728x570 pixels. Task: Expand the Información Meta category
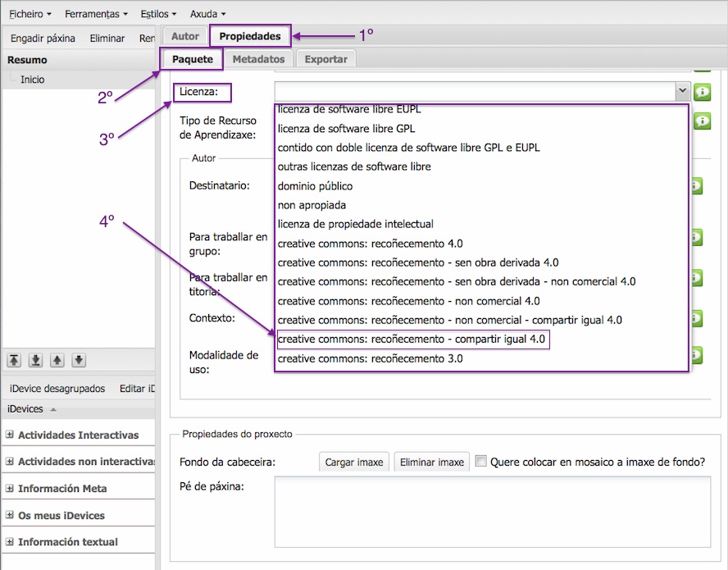click(10, 489)
